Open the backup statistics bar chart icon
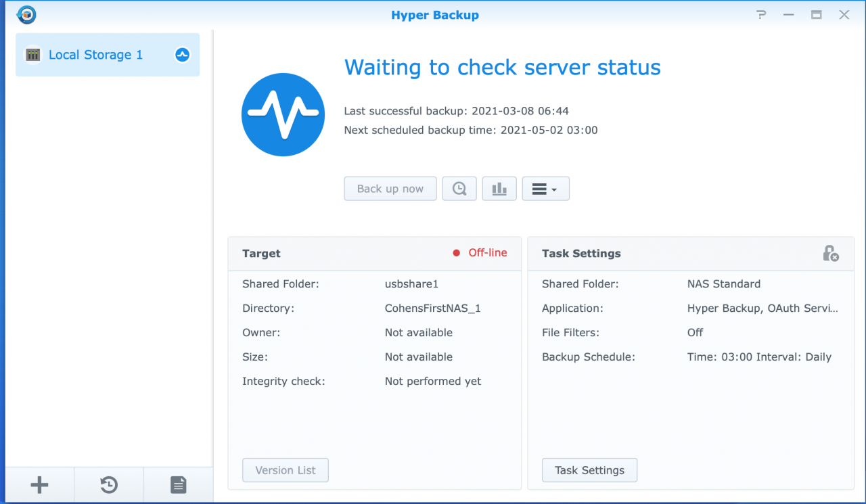The width and height of the screenshot is (866, 504). pyautogui.click(x=499, y=189)
